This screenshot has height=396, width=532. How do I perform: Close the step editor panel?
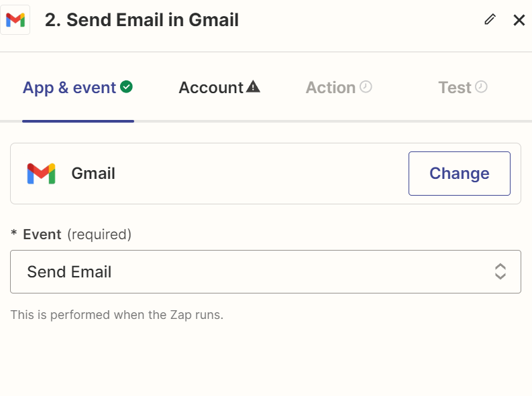coord(519,20)
